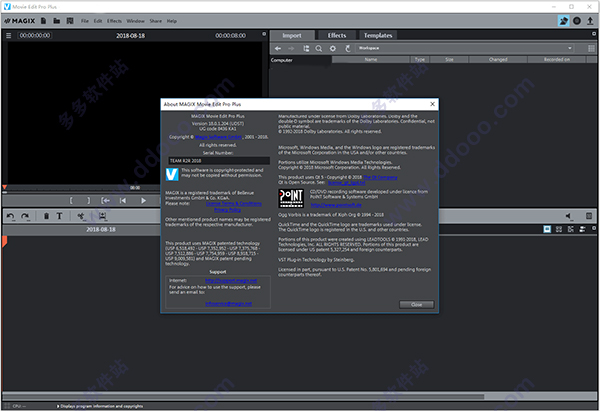This screenshot has width=600, height=411.
Task: Click the infoservice@magix.net email link
Action: [228, 303]
